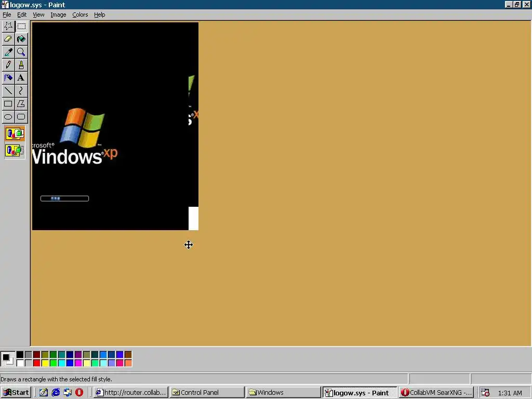Launch Internet Explorer from quick launch

click(x=56, y=393)
